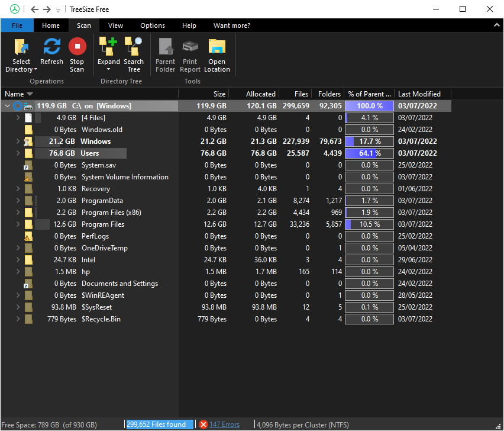Image resolution: width=504 pixels, height=431 pixels.
Task: Stop the running scan
Action: tap(77, 54)
